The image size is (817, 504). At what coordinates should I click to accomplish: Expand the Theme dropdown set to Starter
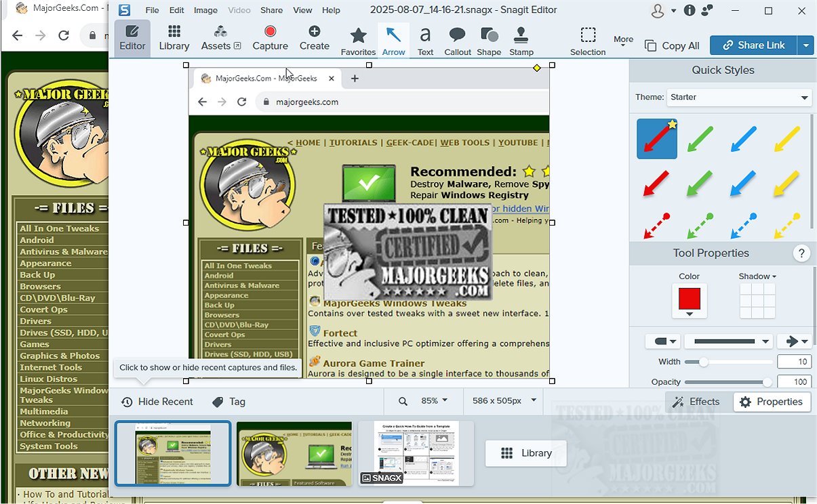coord(739,98)
